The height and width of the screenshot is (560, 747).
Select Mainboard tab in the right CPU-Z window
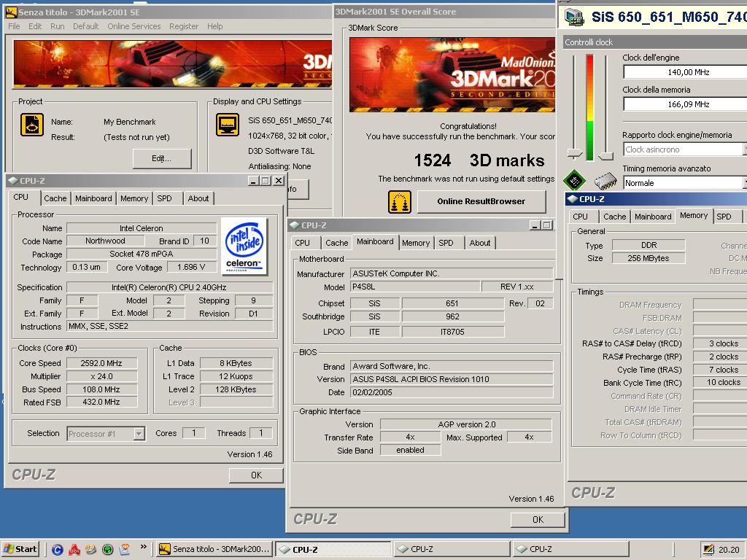[653, 217]
